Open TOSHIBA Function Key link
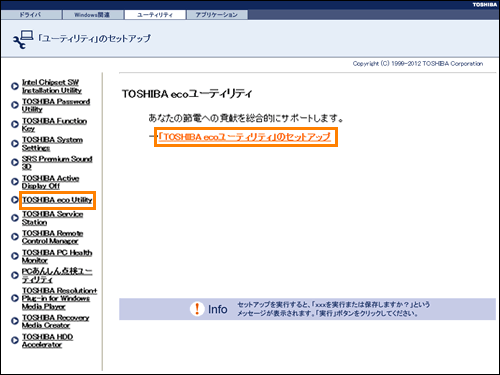Image resolution: width=500 pixels, height=375 pixels. tap(54, 124)
